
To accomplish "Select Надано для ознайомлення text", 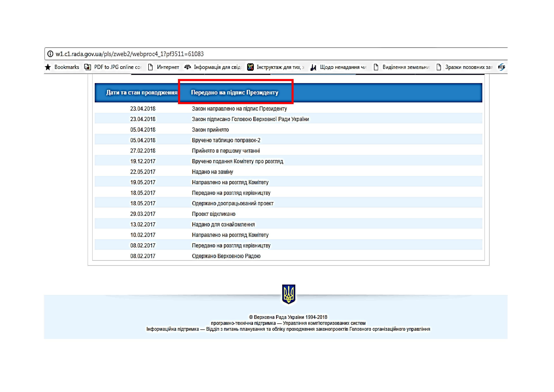I will click(223, 225).
